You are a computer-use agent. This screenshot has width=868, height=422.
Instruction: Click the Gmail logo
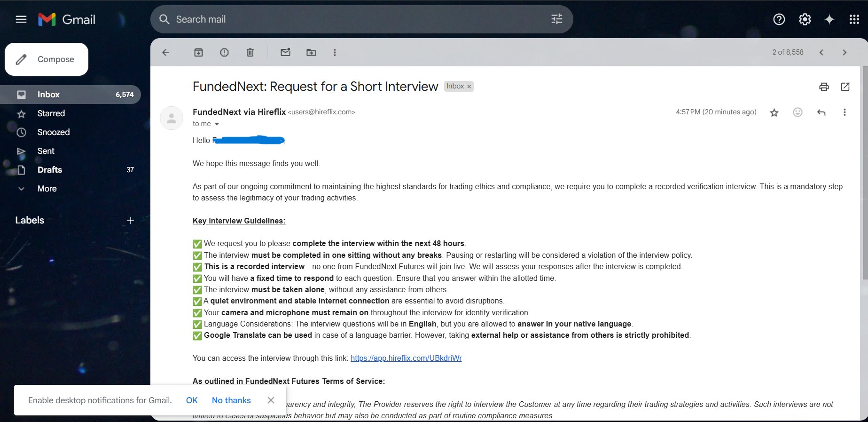point(67,19)
